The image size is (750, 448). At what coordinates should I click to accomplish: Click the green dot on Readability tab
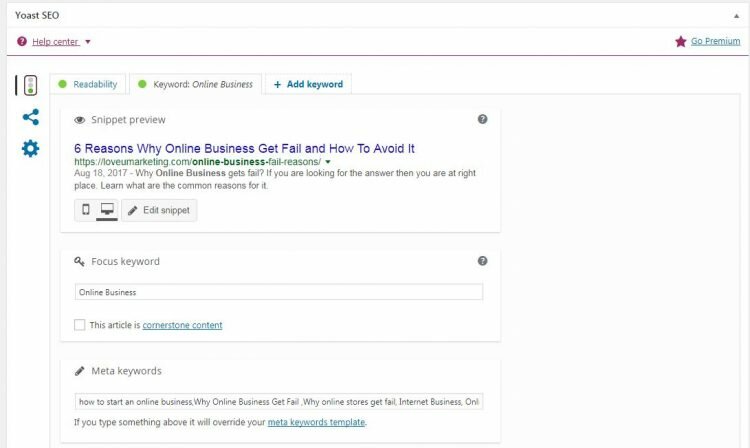point(62,84)
